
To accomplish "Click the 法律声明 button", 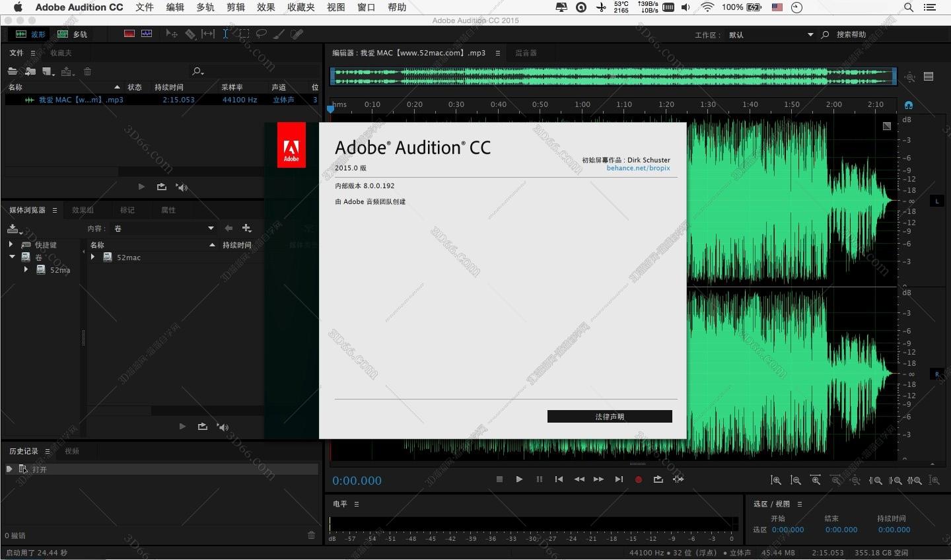I will click(x=609, y=417).
